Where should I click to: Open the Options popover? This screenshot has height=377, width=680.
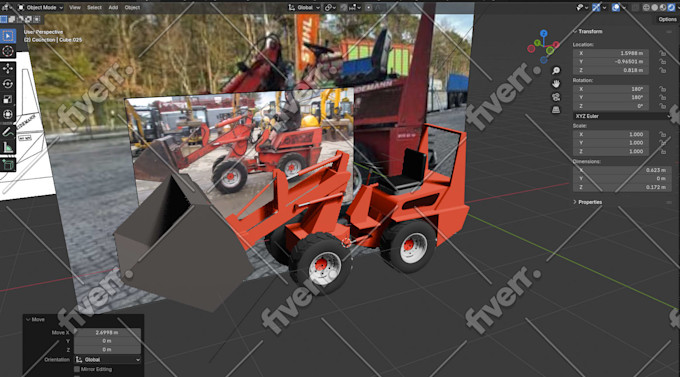pos(667,20)
